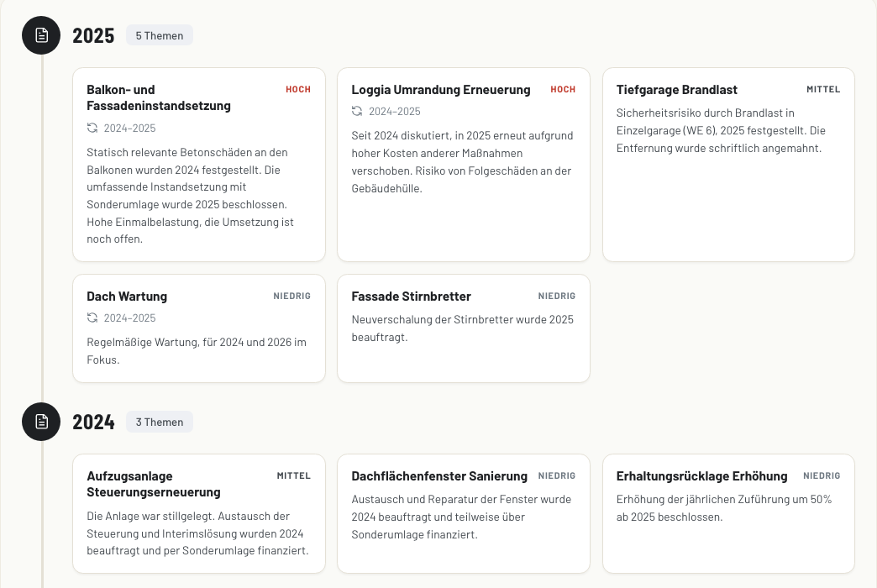
Task: Click the 2024–2025 date on Balkon card
Action: 129,129
